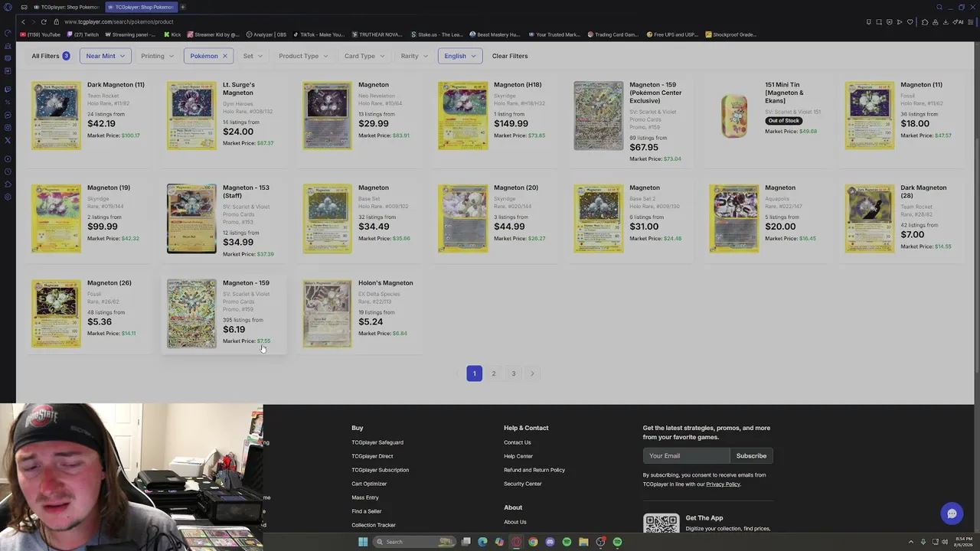Open the live chat bubble icon
The image size is (980, 551).
tap(952, 514)
